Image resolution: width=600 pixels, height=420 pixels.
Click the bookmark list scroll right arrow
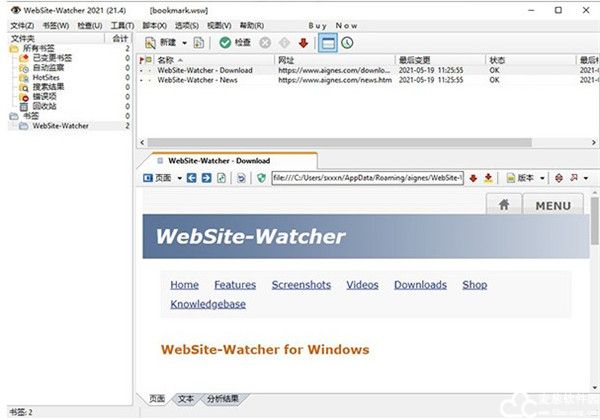pos(593,142)
